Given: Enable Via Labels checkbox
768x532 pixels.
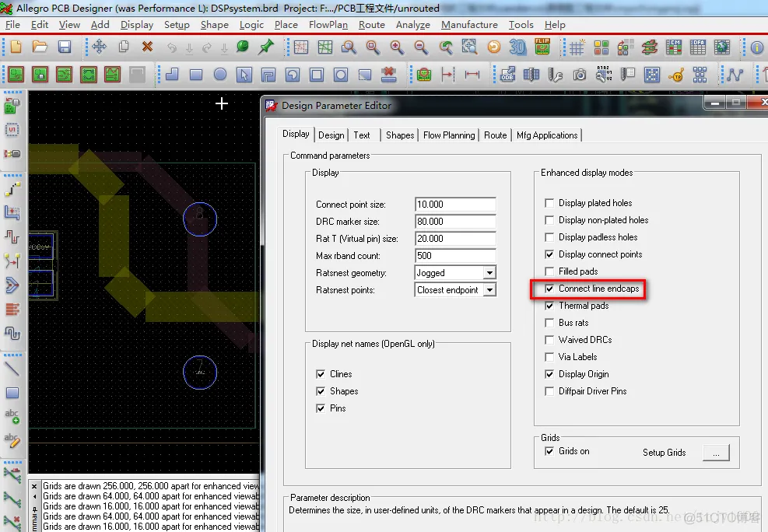Looking at the screenshot, I should 549,357.
